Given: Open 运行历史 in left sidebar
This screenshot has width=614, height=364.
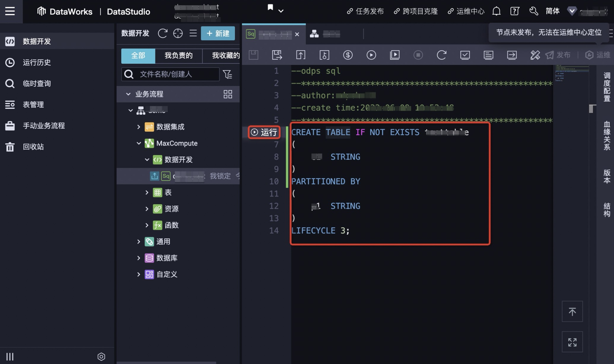Looking at the screenshot, I should point(37,63).
